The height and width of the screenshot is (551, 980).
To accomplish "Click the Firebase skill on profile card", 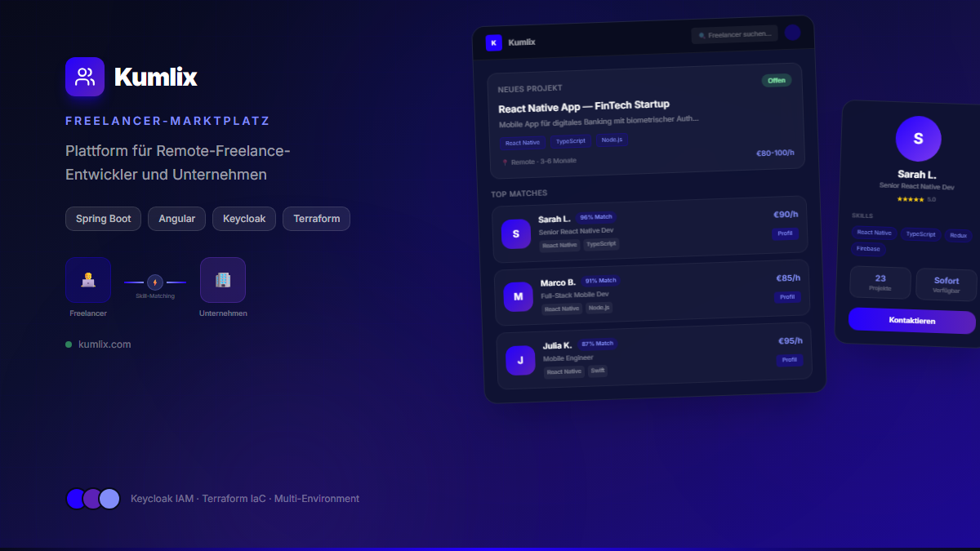I will [x=868, y=249].
